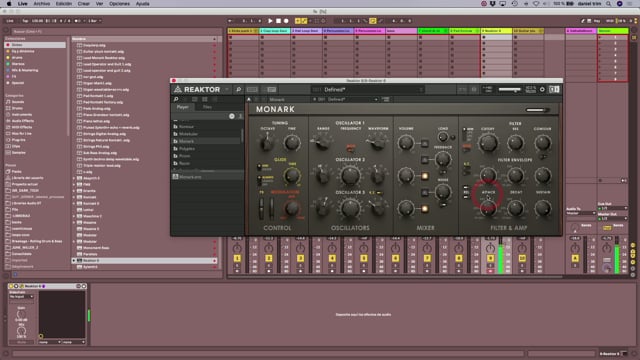Open the 001 Defined* snapshot dropdown
The width and height of the screenshot is (640, 360).
coord(345,99)
